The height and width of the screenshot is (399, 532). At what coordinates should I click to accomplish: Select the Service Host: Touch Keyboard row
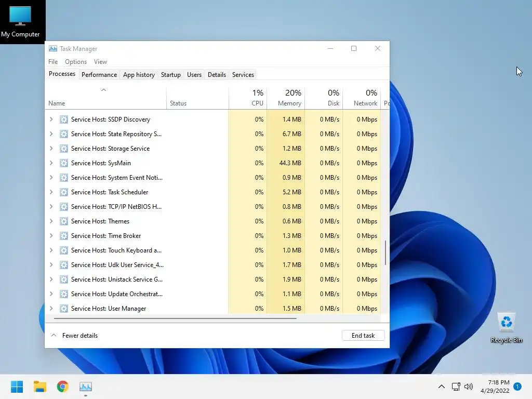212,250
